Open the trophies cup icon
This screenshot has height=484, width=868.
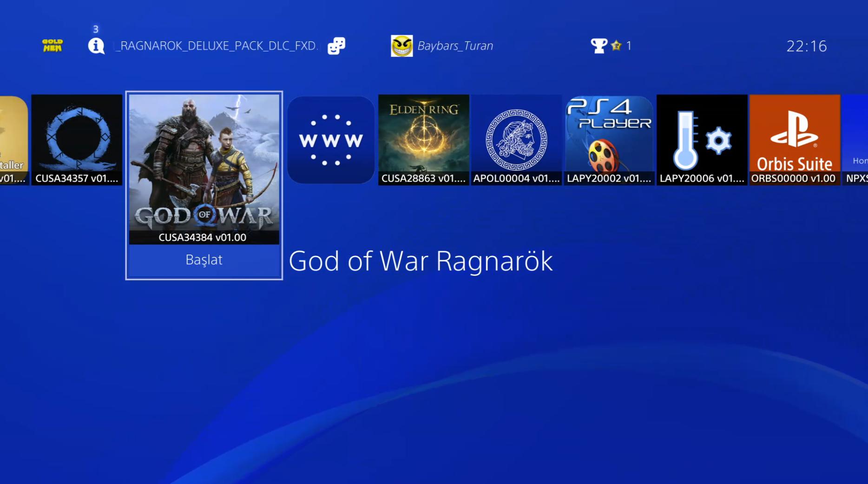(x=598, y=46)
